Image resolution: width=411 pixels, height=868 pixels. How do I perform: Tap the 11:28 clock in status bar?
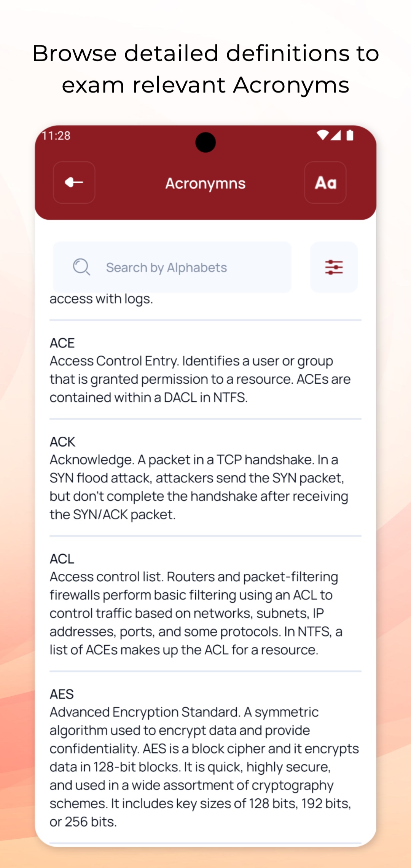[x=56, y=136]
